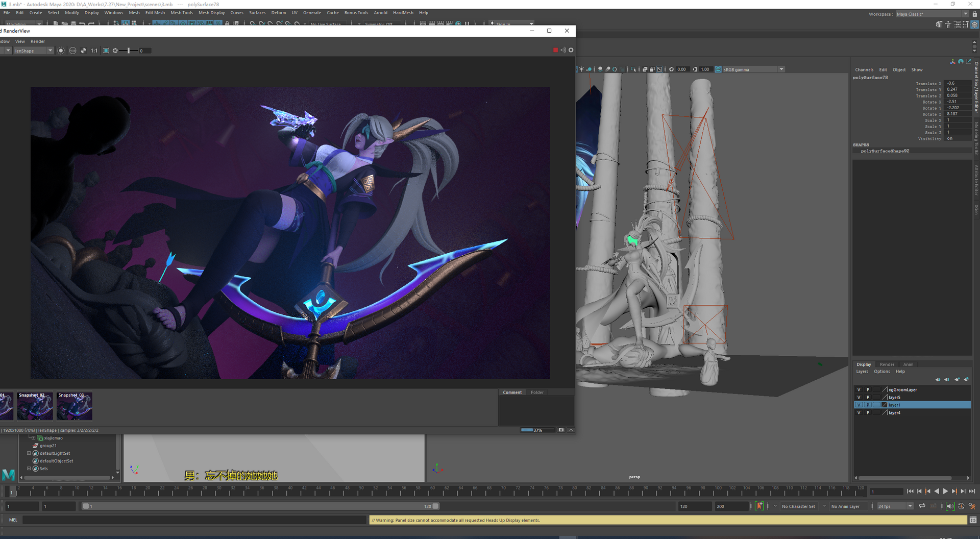The image size is (980, 539).
Task: Open RenderView settings gear icon
Action: point(571,50)
